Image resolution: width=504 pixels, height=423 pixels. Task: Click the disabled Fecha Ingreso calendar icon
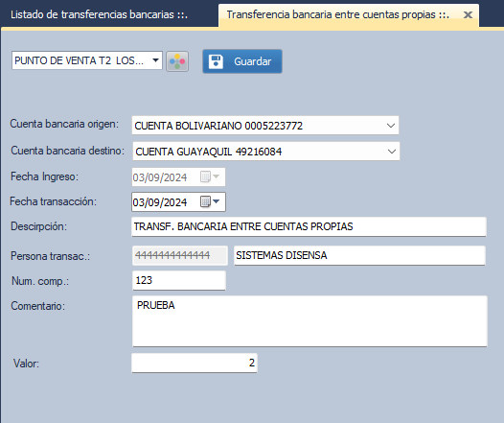tap(205, 176)
